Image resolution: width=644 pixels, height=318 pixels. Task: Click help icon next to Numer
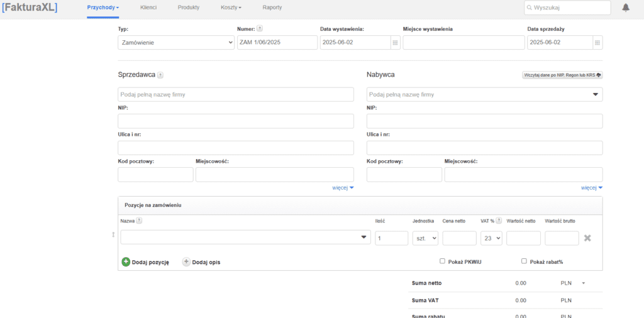(260, 29)
